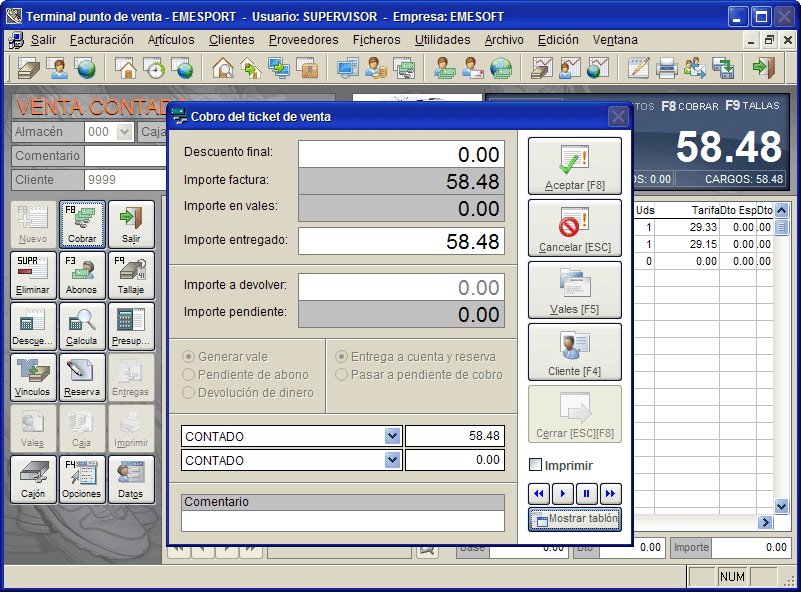Click the Reserva icon button
801x592 pixels.
82,377
